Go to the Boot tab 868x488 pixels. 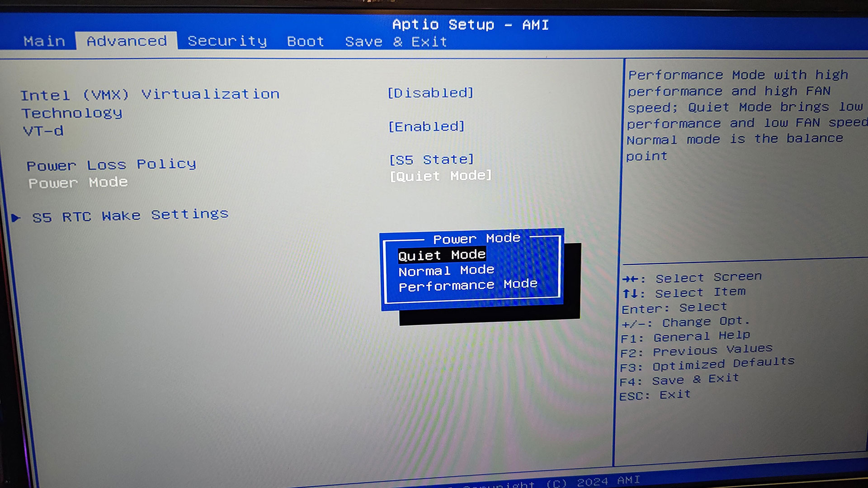306,42
